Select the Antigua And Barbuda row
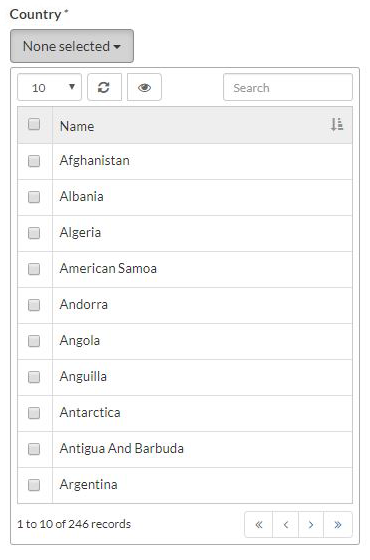370x560 pixels. pos(185,449)
